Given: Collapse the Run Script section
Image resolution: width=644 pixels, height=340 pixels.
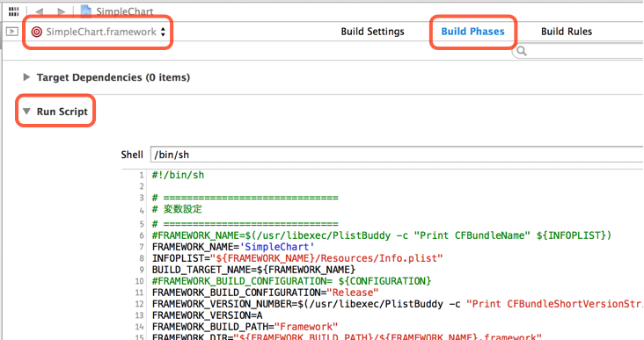Looking at the screenshot, I should 26,112.
